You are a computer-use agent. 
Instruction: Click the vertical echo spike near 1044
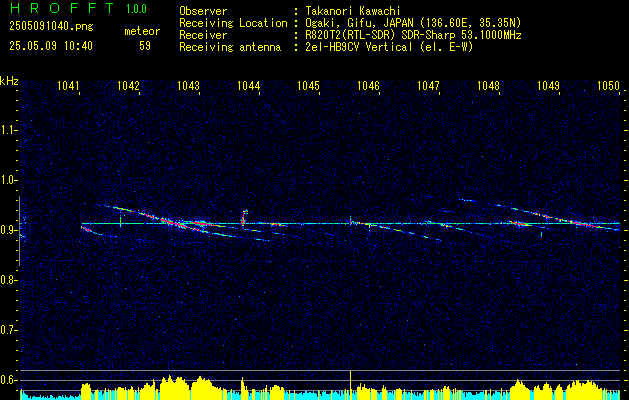pyautogui.click(x=243, y=217)
